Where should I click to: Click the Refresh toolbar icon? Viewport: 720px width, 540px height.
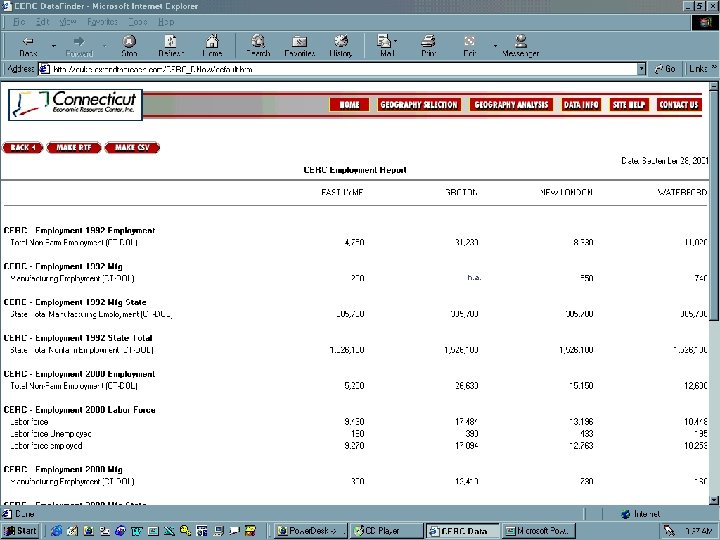pyautogui.click(x=171, y=46)
